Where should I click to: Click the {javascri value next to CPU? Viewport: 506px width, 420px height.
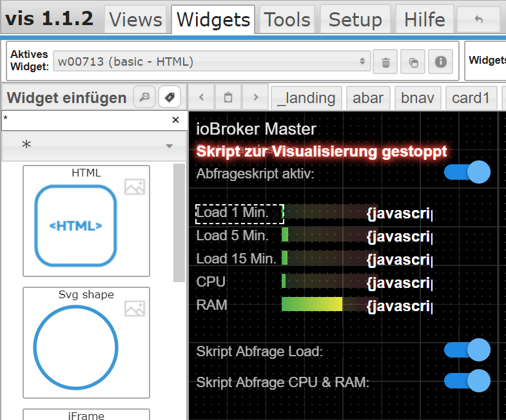click(x=400, y=283)
